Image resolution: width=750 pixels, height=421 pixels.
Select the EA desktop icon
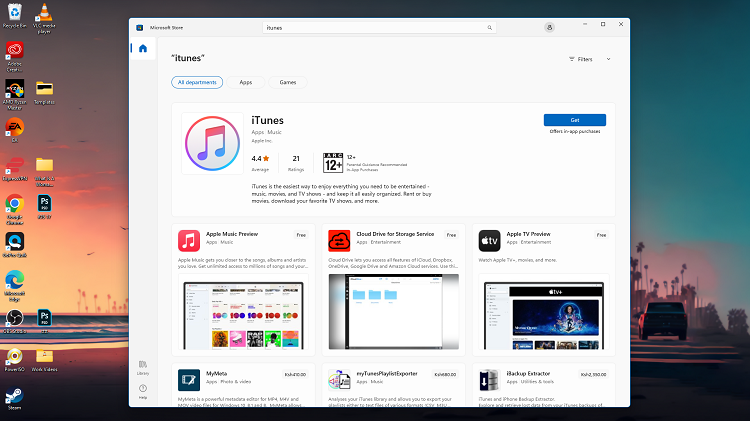tap(15, 130)
